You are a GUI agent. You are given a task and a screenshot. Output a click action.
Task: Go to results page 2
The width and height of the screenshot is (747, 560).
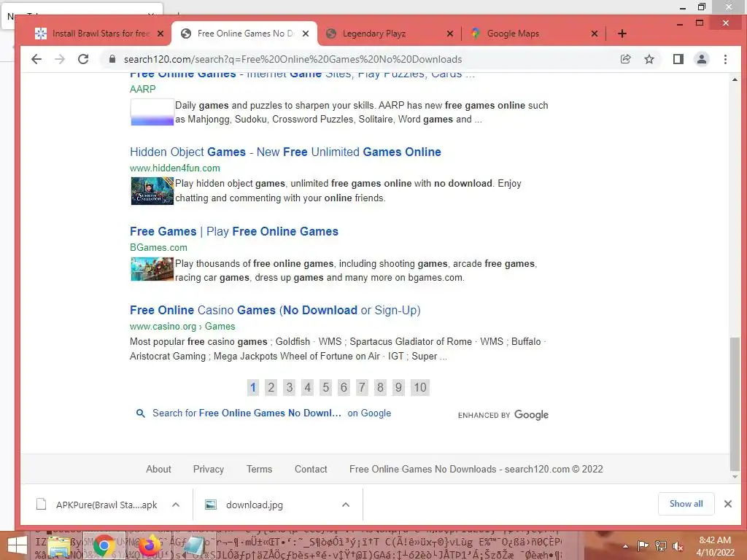(271, 387)
